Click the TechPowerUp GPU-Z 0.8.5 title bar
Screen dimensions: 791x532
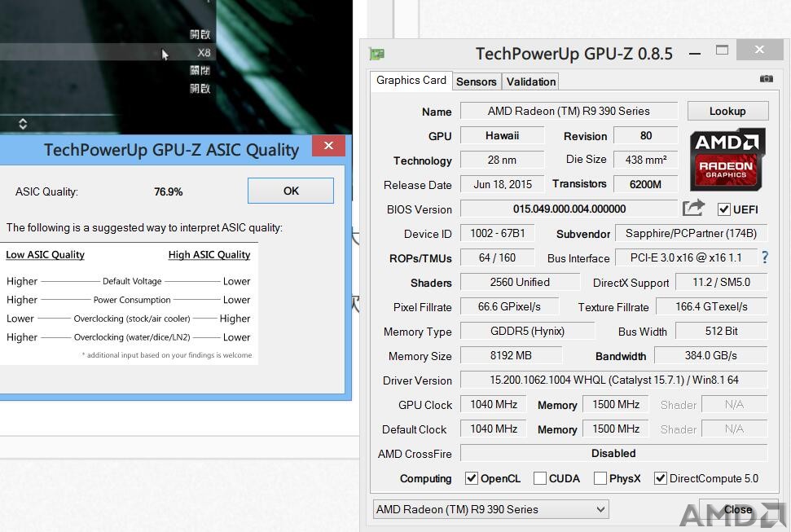(x=574, y=54)
